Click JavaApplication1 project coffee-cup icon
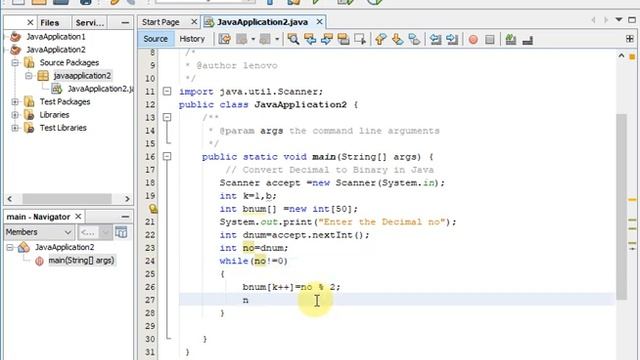640x360 pixels. pyautogui.click(x=16, y=37)
